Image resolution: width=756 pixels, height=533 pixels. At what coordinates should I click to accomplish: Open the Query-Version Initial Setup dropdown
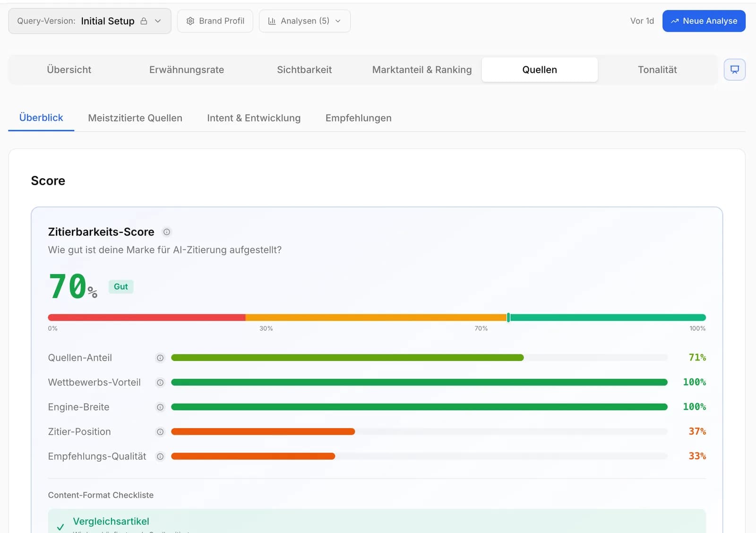click(90, 21)
